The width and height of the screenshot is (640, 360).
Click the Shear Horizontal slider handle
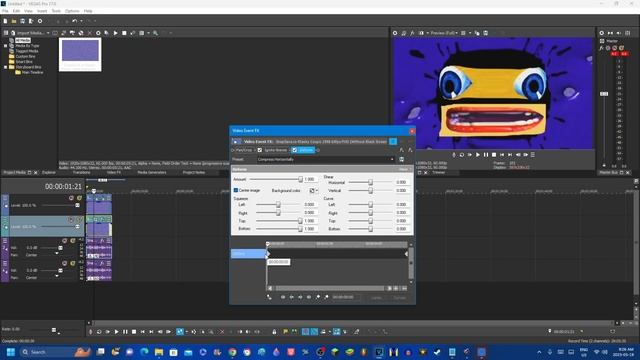point(370,182)
